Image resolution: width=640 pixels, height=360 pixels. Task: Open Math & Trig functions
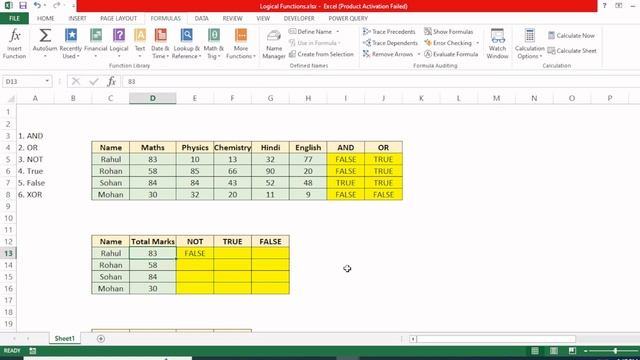point(213,44)
